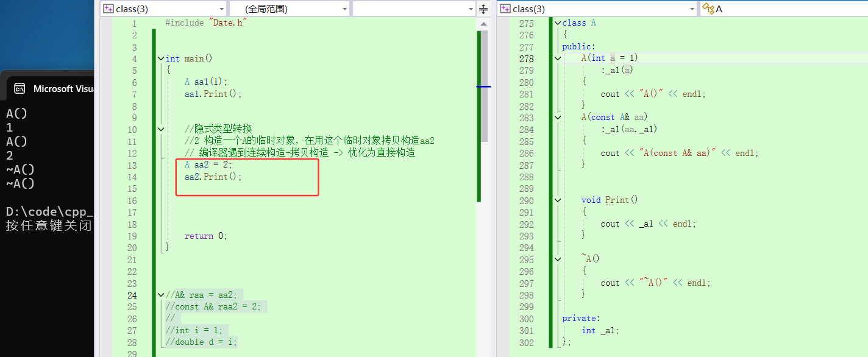
Task: Open the right pane class(3) dropdown arrow
Action: click(x=692, y=9)
